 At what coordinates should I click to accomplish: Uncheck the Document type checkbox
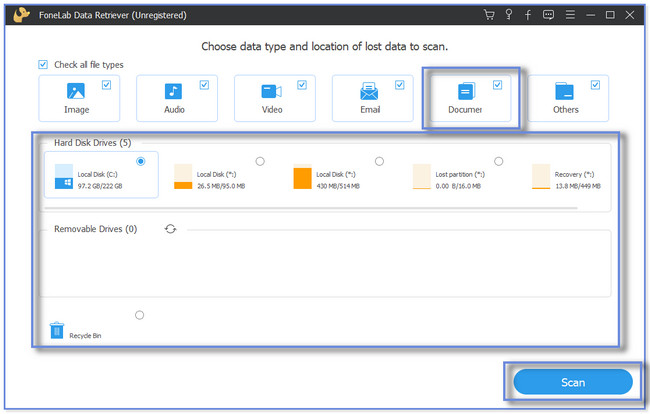(x=497, y=85)
